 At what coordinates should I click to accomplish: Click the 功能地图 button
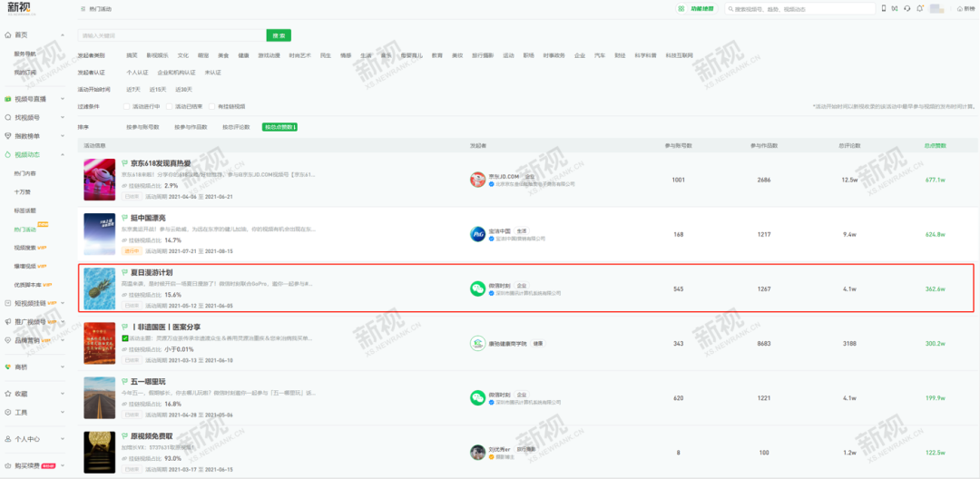click(696, 9)
